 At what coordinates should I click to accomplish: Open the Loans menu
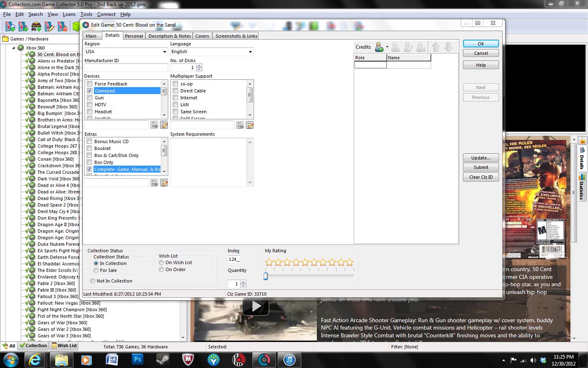[x=69, y=14]
